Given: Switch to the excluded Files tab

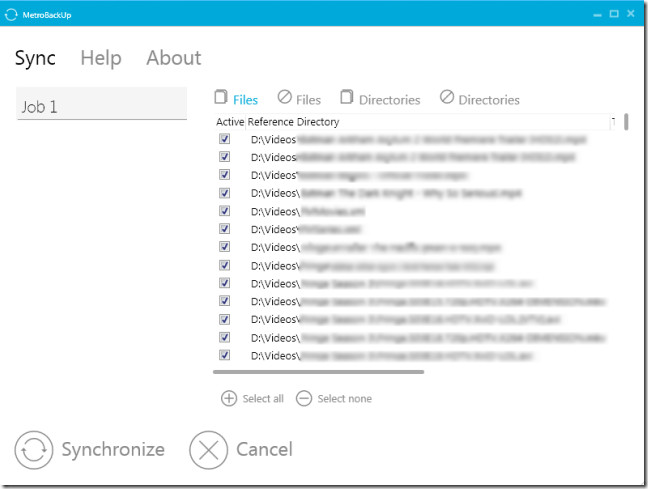Looking at the screenshot, I should pyautogui.click(x=299, y=99).
